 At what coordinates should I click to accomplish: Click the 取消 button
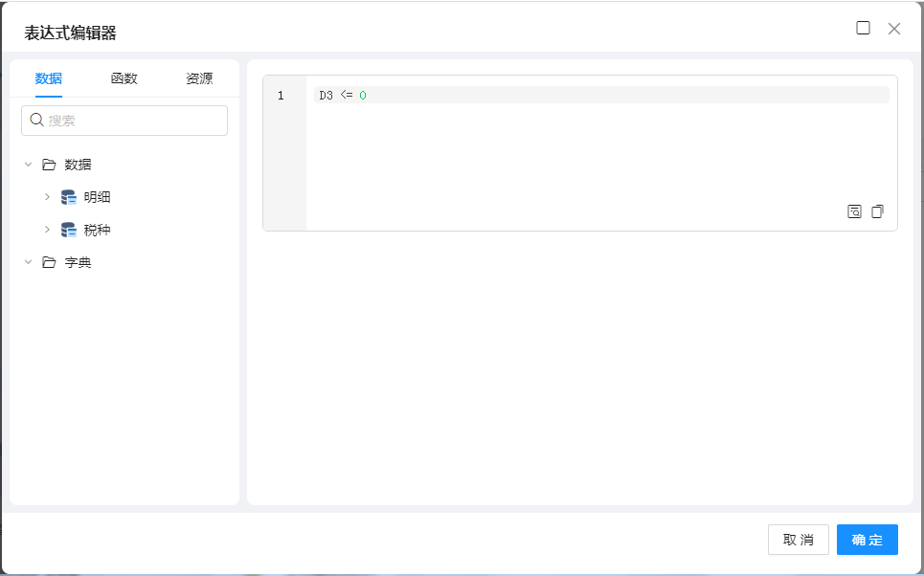pyautogui.click(x=798, y=540)
